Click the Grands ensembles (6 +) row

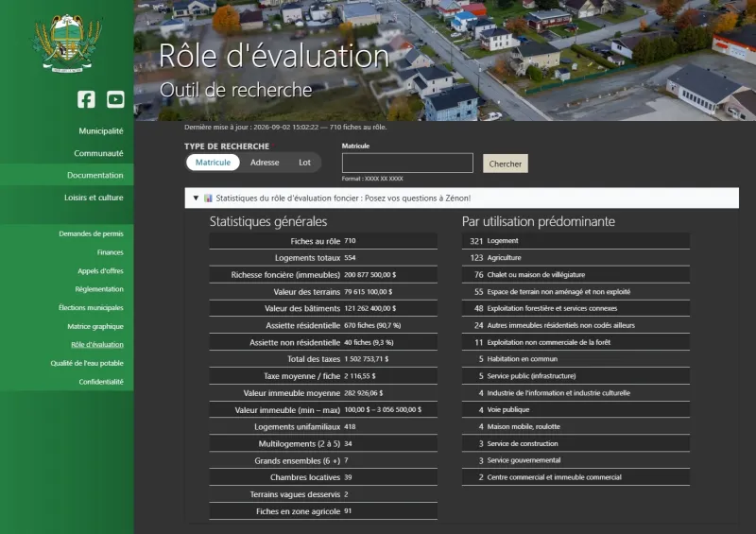click(x=323, y=460)
